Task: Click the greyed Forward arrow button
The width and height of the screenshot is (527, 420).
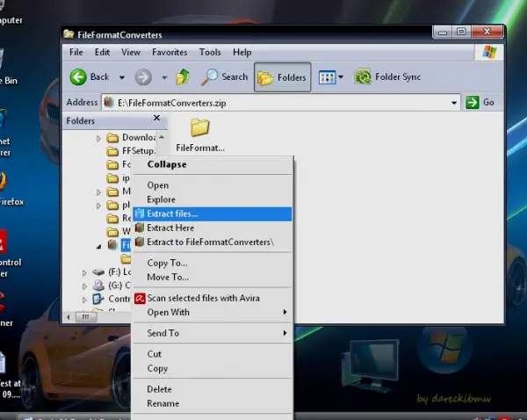Action: click(x=143, y=77)
